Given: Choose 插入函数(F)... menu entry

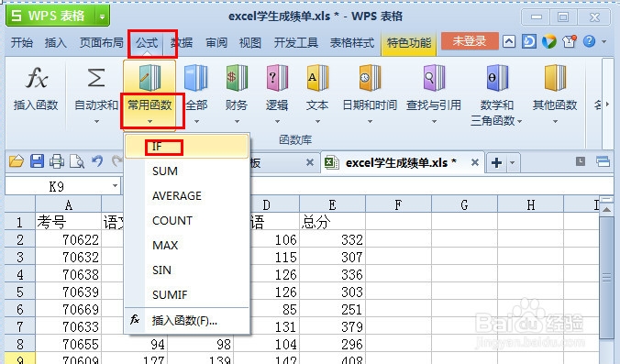Looking at the screenshot, I should tap(186, 320).
